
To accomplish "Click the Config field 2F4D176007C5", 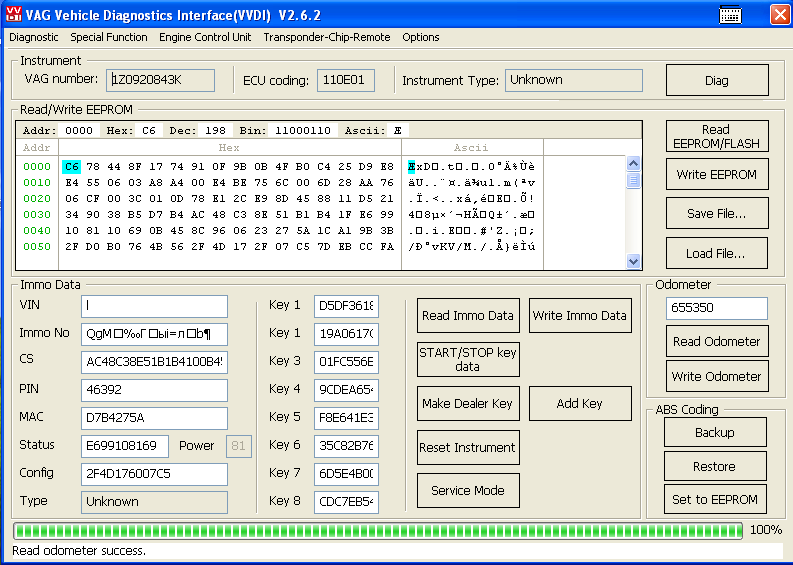I will [154, 474].
